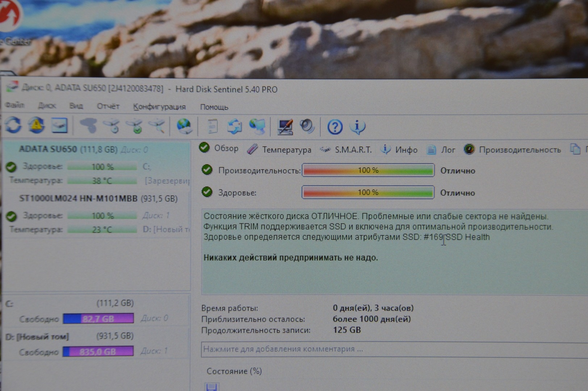Click the D: drive free space bar
588x391 pixels.
98,352
